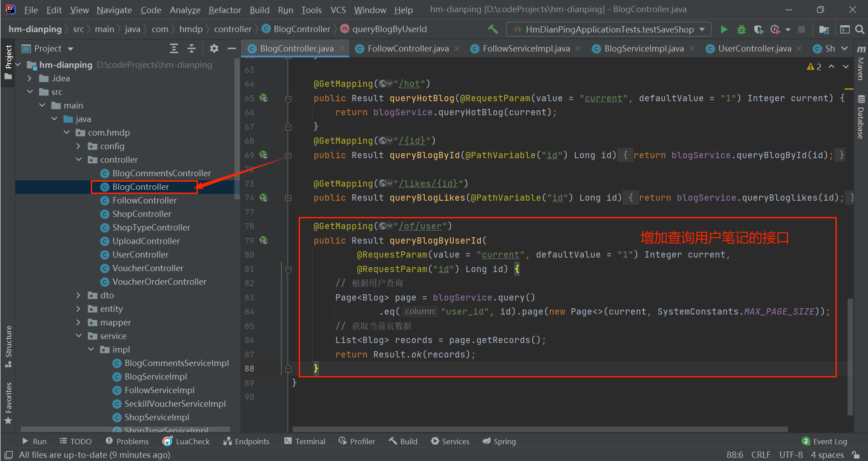Switch to UserController.java tab

(754, 48)
